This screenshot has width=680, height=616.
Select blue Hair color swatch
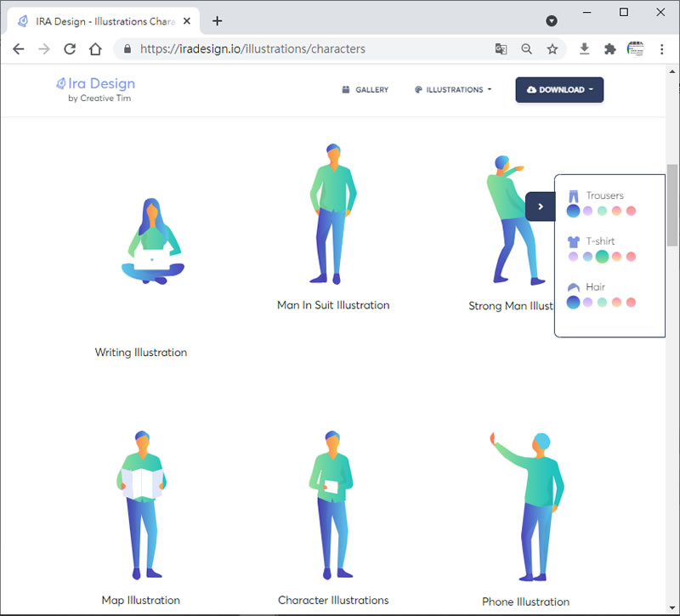pos(573,302)
